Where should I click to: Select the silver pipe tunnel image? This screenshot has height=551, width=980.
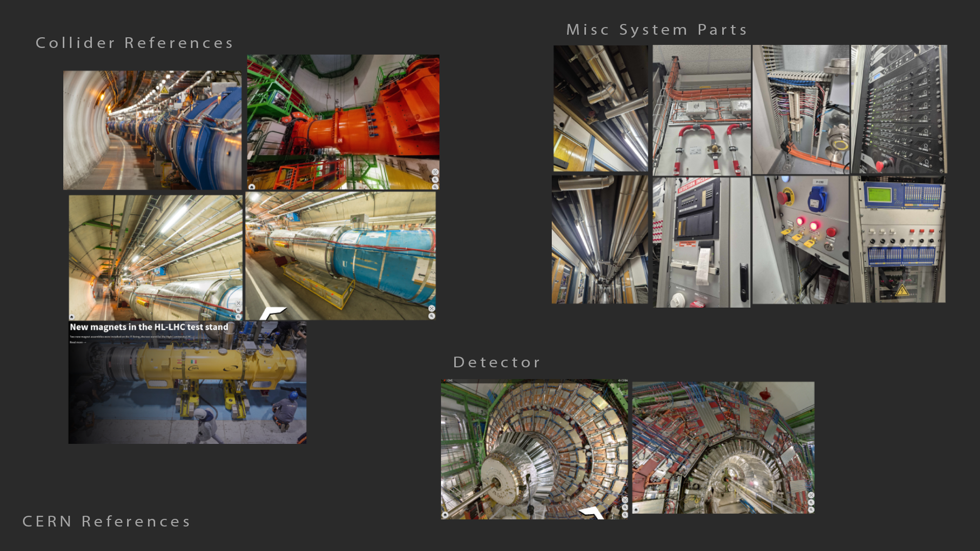156,258
